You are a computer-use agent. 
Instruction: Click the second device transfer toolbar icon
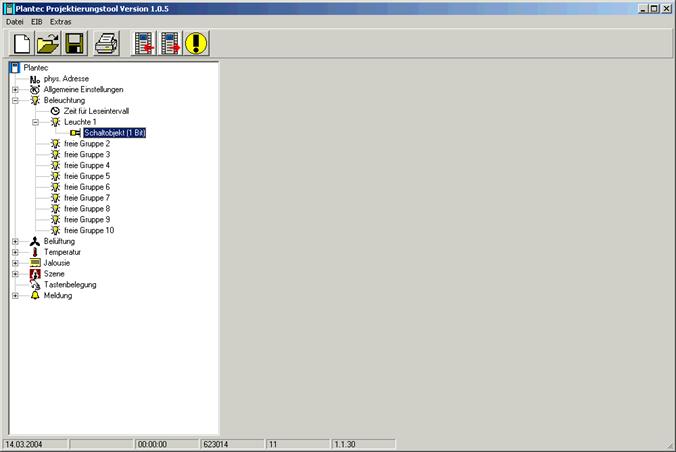coord(171,43)
